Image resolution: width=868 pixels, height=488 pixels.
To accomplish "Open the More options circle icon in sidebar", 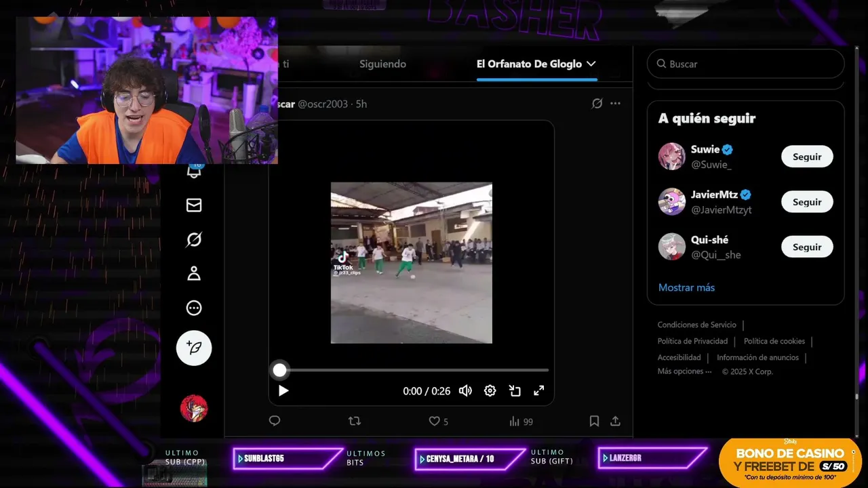I will pyautogui.click(x=194, y=308).
